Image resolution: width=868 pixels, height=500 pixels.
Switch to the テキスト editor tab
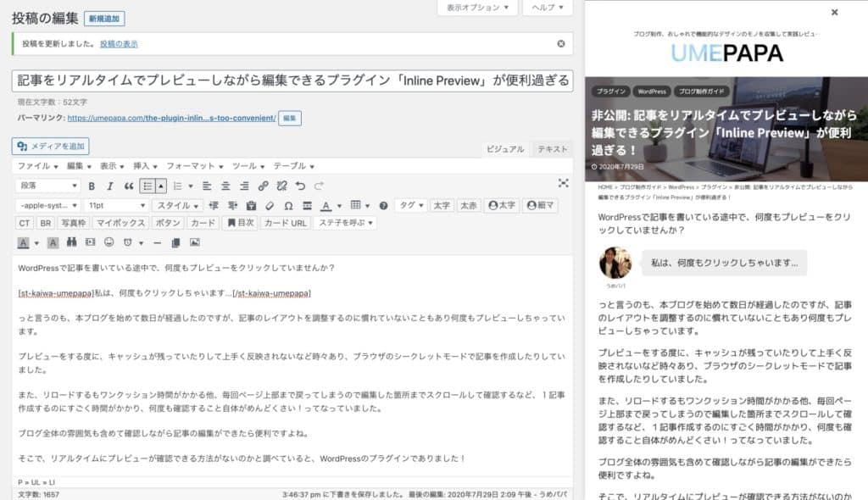(x=550, y=148)
